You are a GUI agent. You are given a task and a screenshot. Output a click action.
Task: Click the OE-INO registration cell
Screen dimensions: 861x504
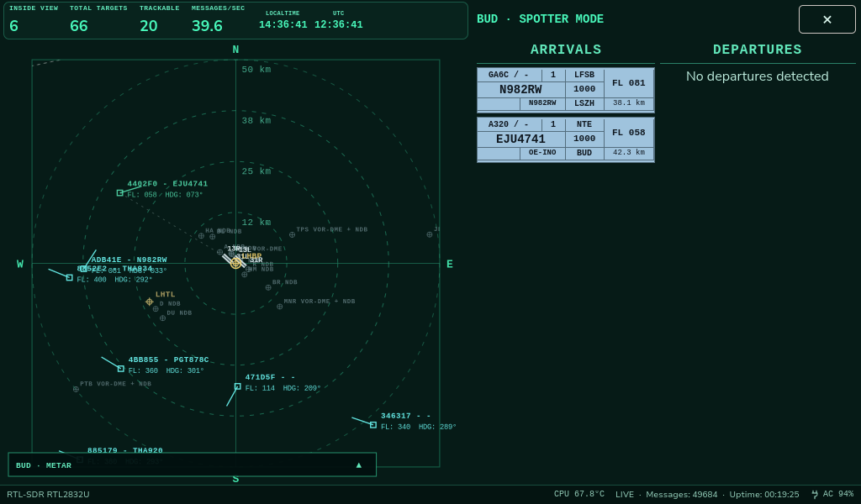pos(542,153)
